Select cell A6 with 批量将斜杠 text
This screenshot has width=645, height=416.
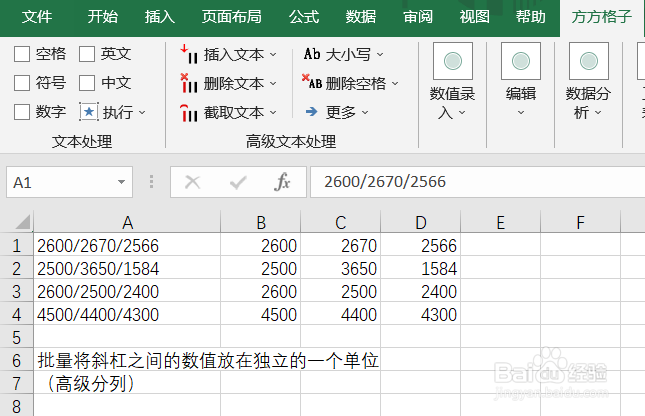pyautogui.click(x=127, y=360)
